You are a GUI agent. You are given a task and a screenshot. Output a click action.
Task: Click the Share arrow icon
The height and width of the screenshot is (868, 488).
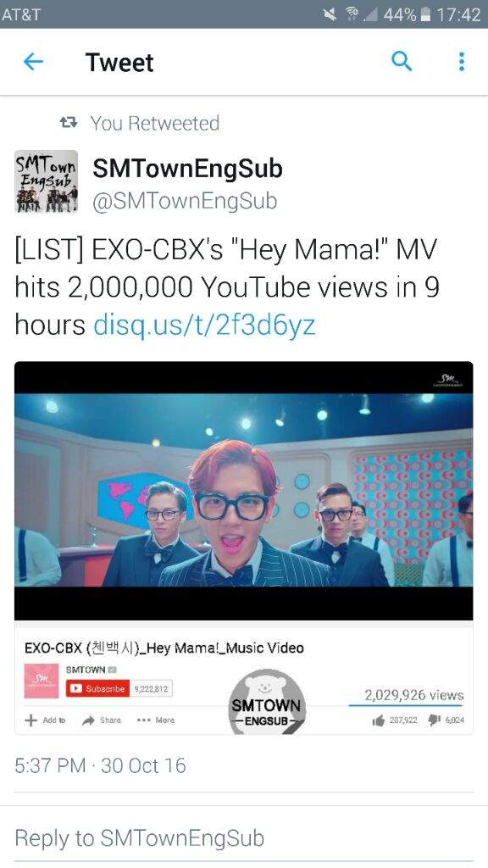[x=88, y=721]
